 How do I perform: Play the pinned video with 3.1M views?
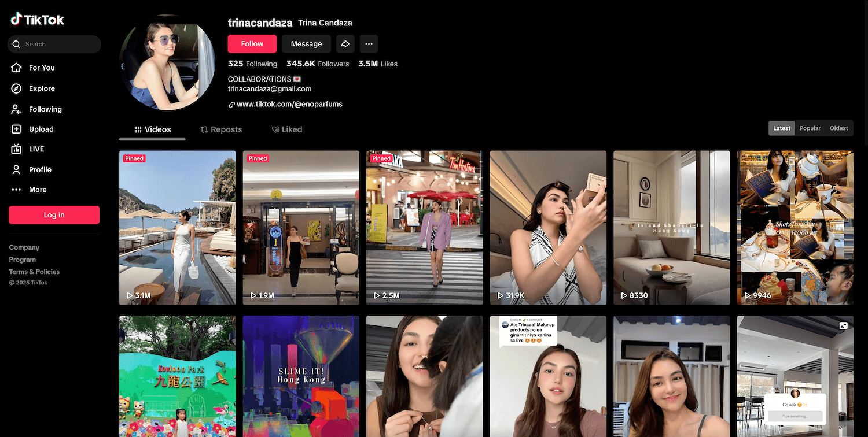pyautogui.click(x=178, y=228)
